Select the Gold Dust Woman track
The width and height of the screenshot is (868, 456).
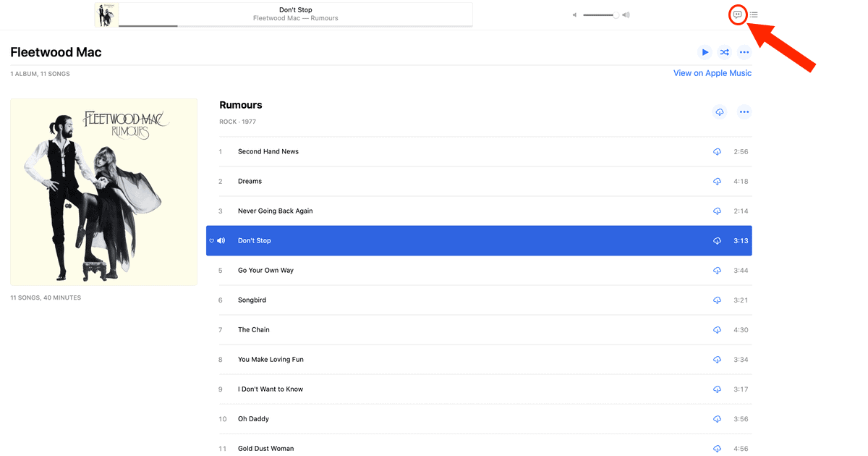pyautogui.click(x=485, y=447)
